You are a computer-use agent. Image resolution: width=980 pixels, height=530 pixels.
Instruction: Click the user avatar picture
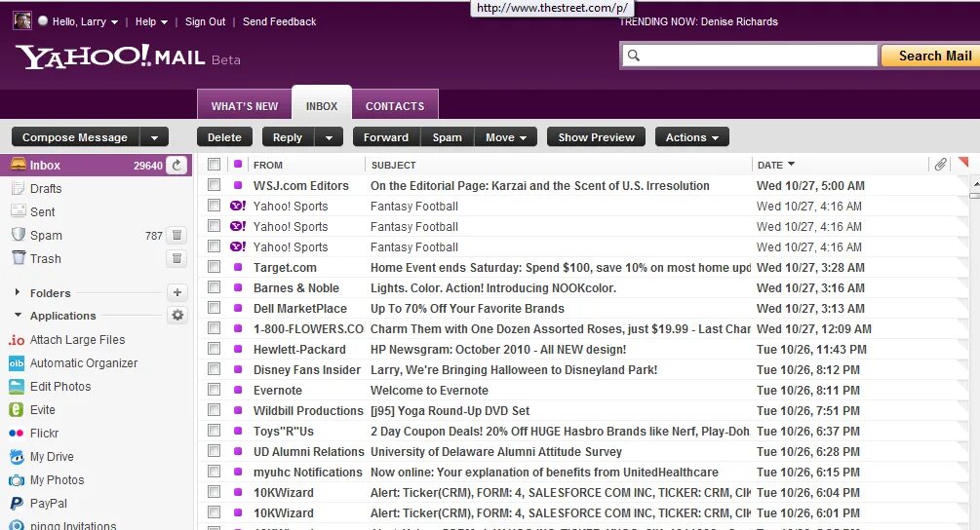(x=21, y=21)
